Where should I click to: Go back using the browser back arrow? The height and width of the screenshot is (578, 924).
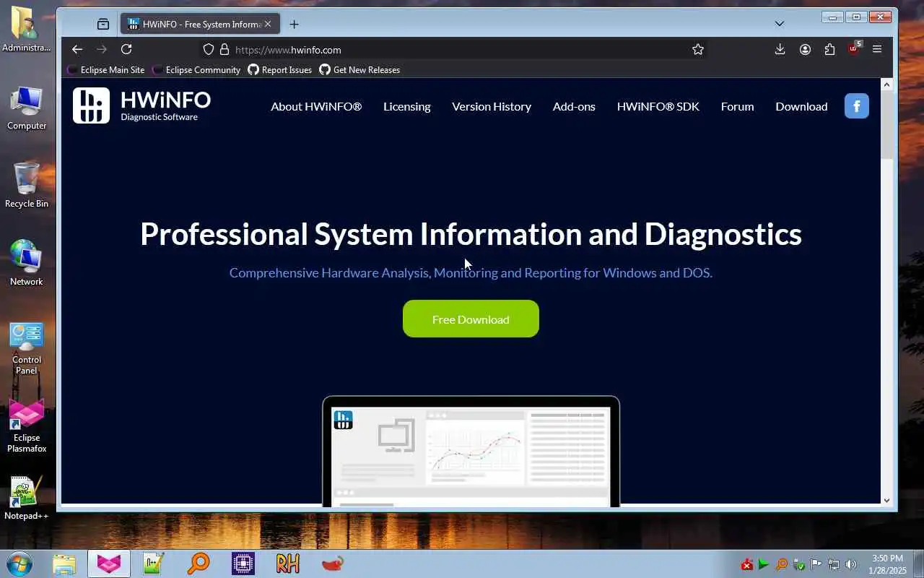click(77, 49)
